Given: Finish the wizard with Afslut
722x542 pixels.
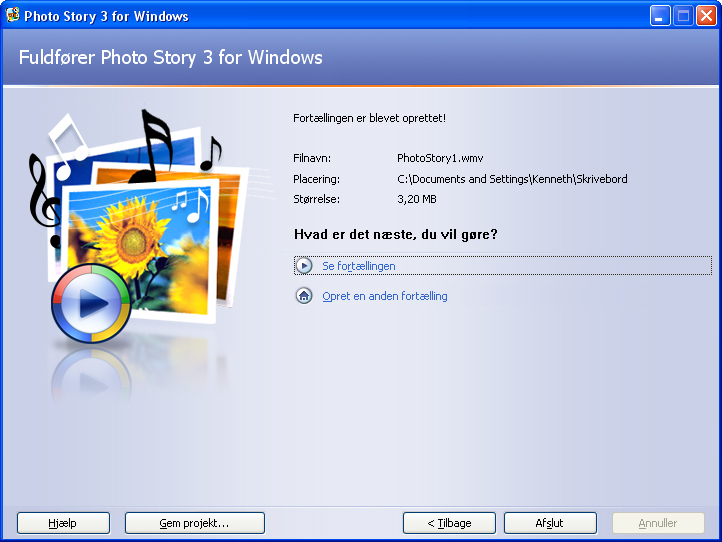Looking at the screenshot, I should tap(550, 523).
